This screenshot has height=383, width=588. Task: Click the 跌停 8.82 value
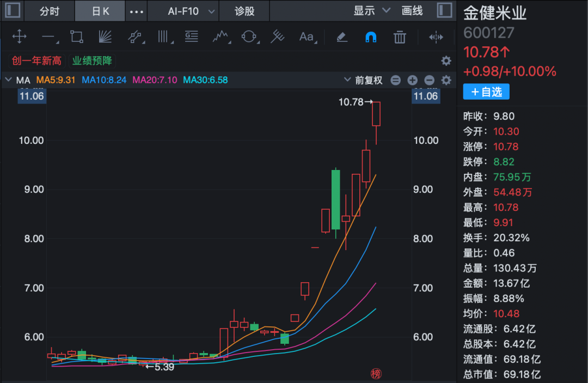pyautogui.click(x=504, y=162)
